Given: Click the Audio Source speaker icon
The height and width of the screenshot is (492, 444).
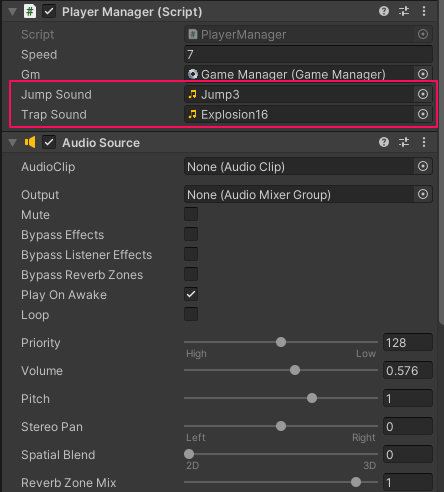Looking at the screenshot, I should pyautogui.click(x=30, y=142).
